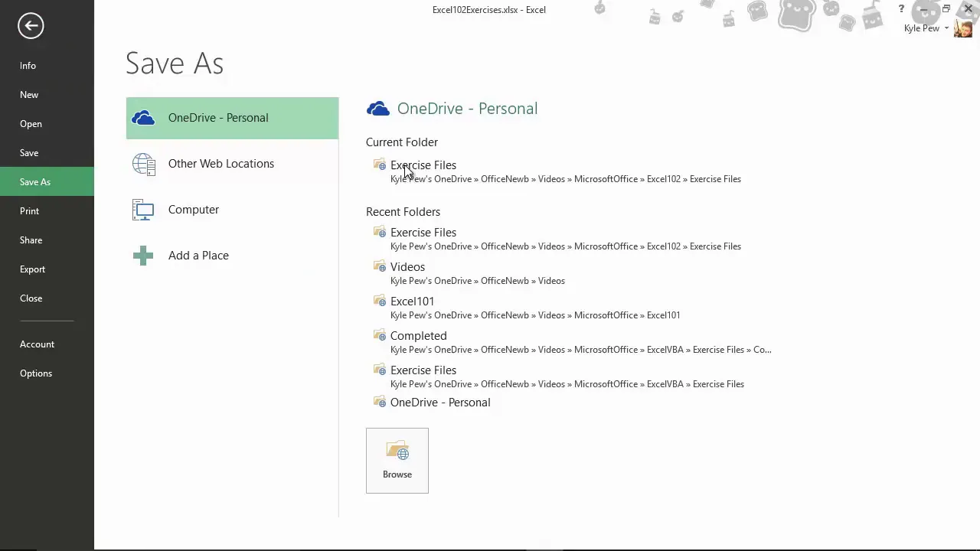Open the Account page
The height and width of the screenshot is (551, 980).
pyautogui.click(x=47, y=344)
